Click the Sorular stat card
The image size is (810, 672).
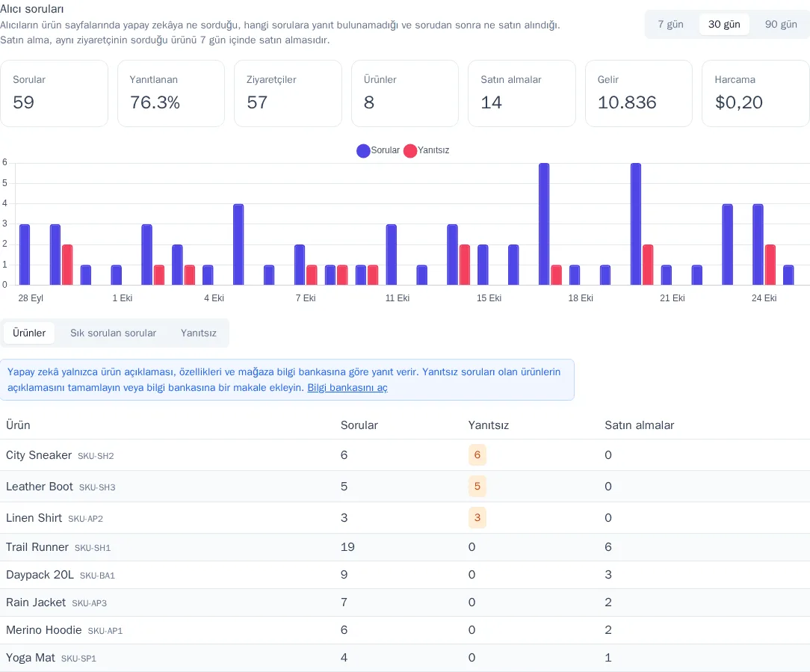[55, 93]
